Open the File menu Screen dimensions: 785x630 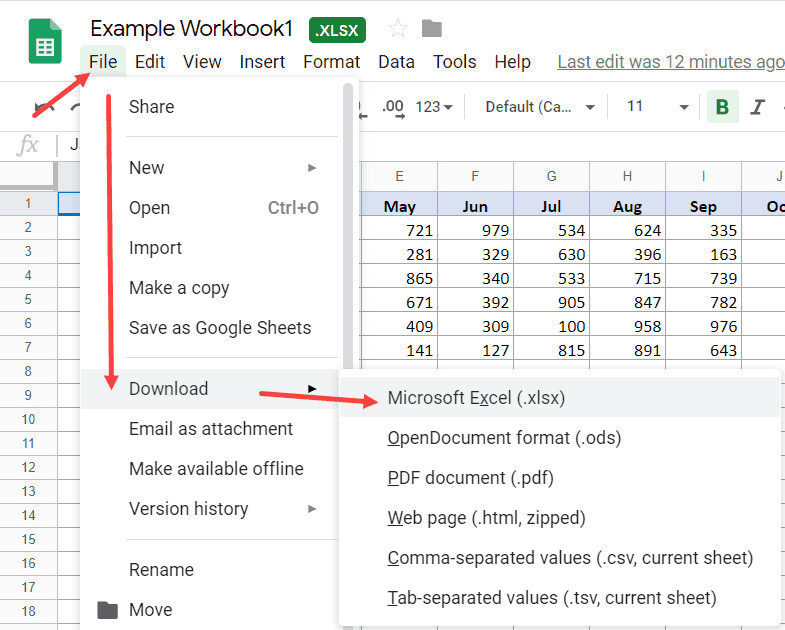pyautogui.click(x=103, y=62)
